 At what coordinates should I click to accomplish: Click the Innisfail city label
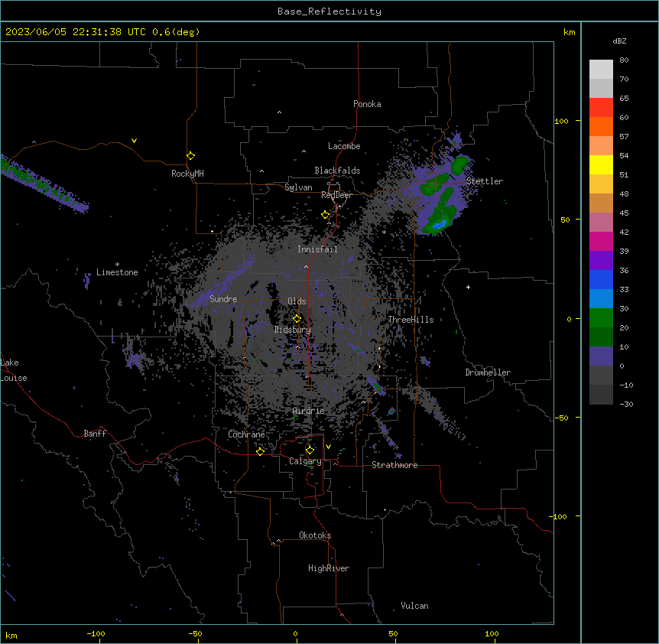click(x=317, y=249)
